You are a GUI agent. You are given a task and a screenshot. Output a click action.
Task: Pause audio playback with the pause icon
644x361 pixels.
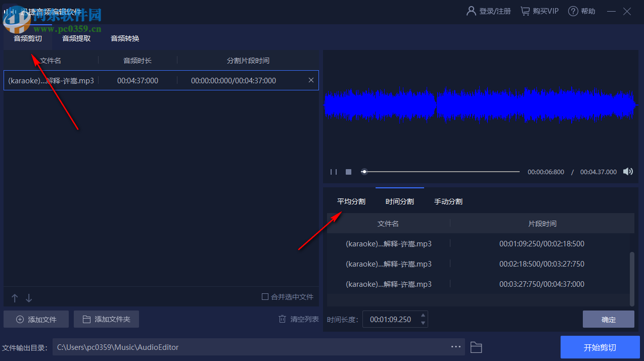334,172
